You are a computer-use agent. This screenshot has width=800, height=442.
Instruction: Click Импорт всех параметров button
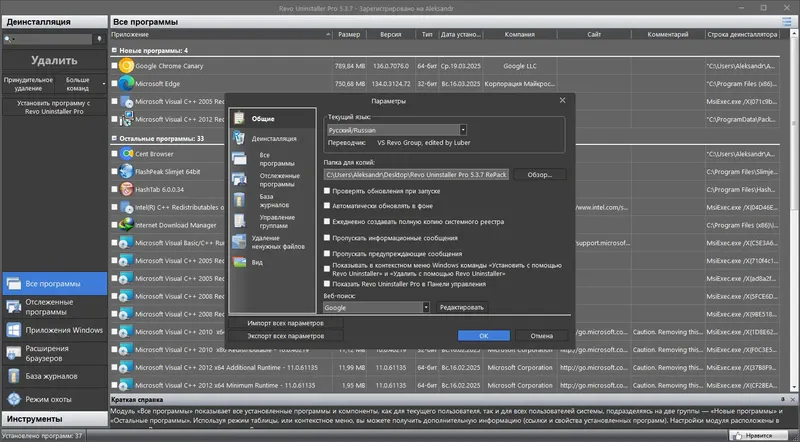pyautogui.click(x=285, y=323)
